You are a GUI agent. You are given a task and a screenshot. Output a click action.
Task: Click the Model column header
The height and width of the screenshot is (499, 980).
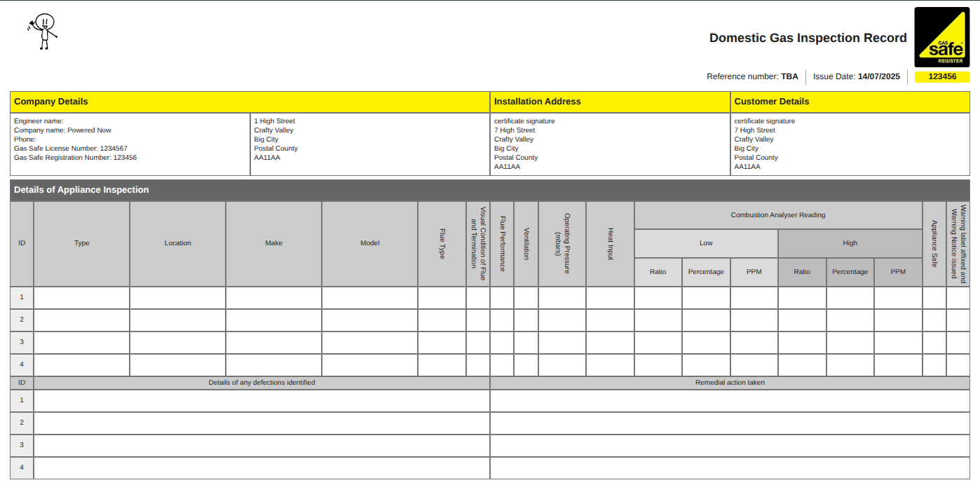click(370, 244)
